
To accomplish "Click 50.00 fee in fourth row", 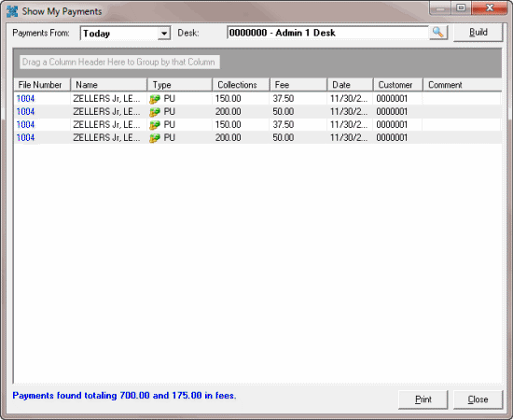I will (x=284, y=138).
